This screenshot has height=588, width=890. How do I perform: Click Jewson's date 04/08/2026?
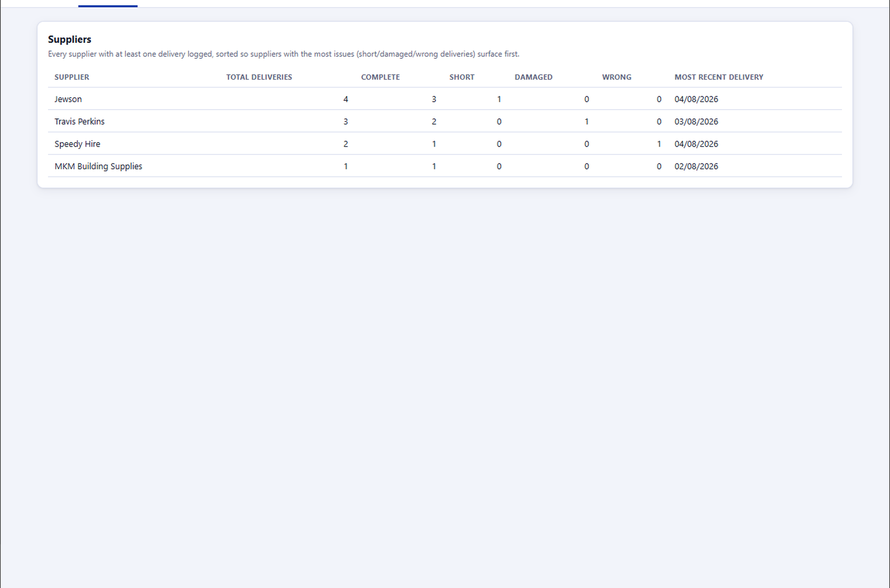point(696,99)
